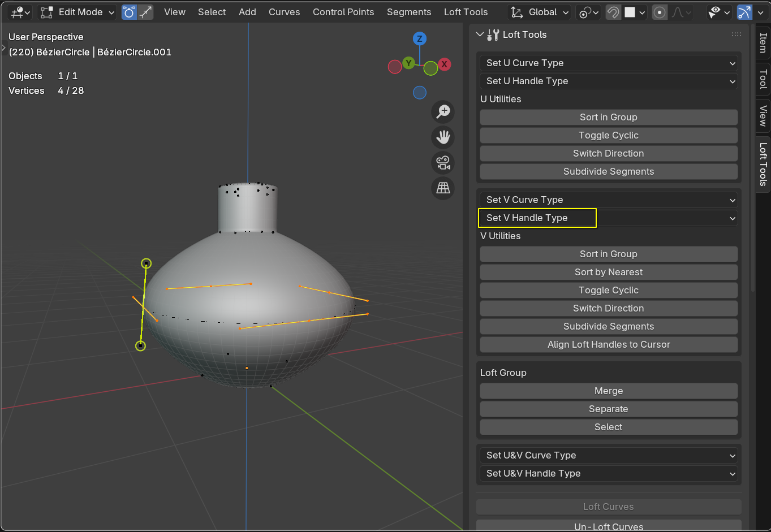Click U Utilities Toggle Cyclic
Viewport: 771px width, 532px height.
click(609, 135)
